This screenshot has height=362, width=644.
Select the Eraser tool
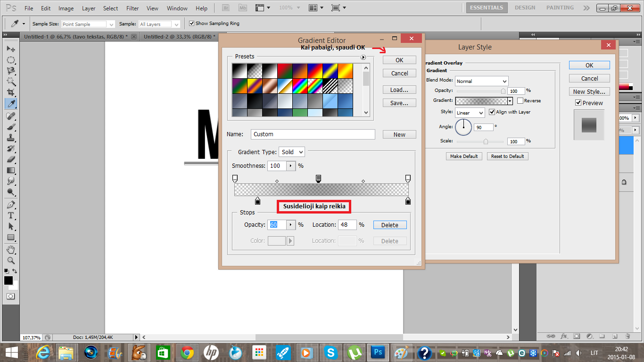tap(10, 159)
